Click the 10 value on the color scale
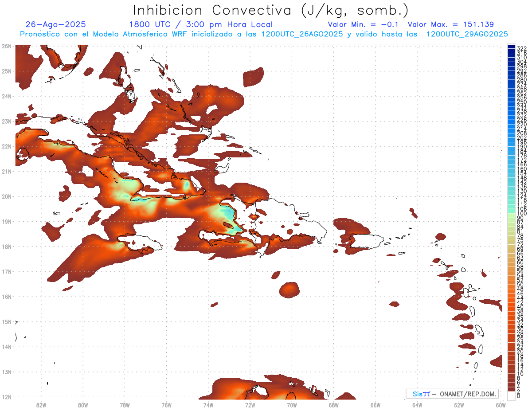532x411 pixels. [x=520, y=374]
